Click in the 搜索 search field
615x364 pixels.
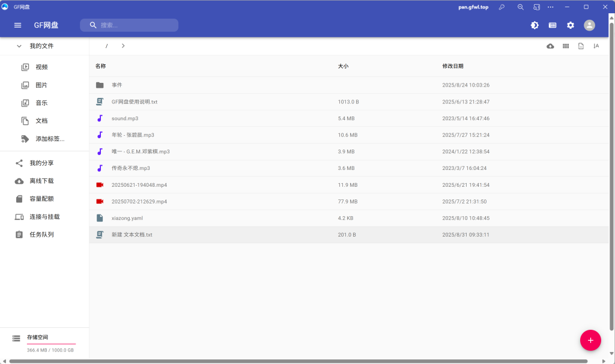pyautogui.click(x=135, y=25)
